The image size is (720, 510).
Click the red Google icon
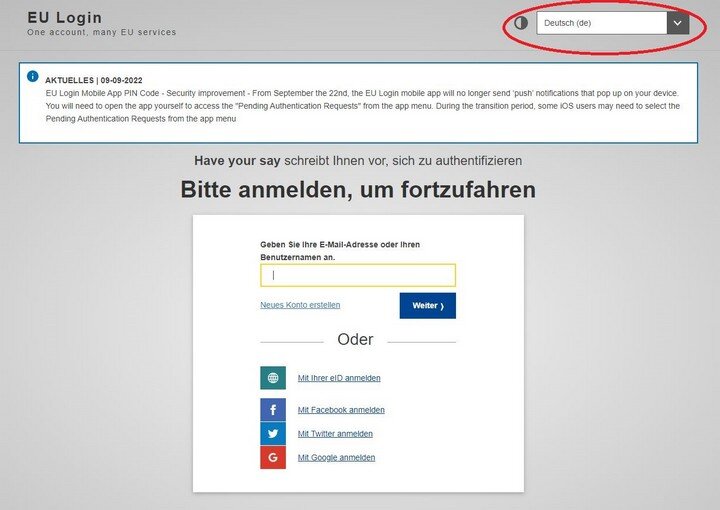point(273,458)
